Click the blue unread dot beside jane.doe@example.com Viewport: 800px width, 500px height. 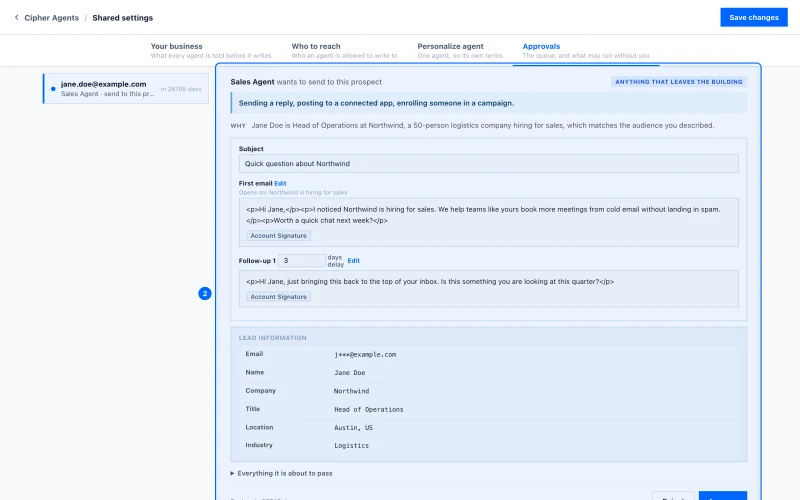pos(53,89)
